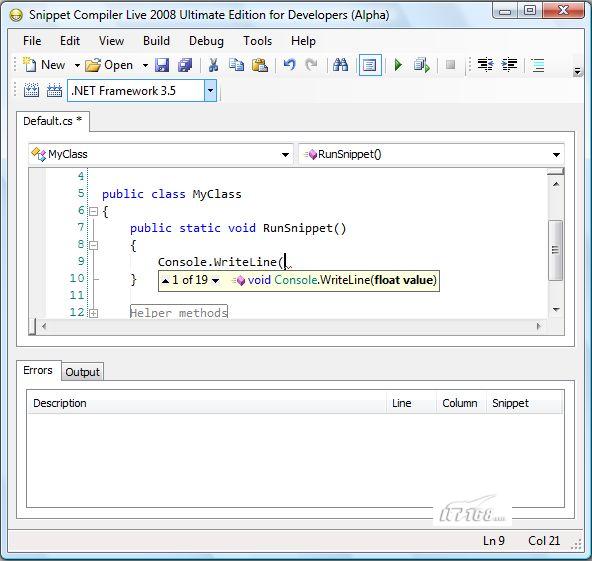592x561 pixels.
Task: Switch to the Output tab
Action: coord(82,372)
